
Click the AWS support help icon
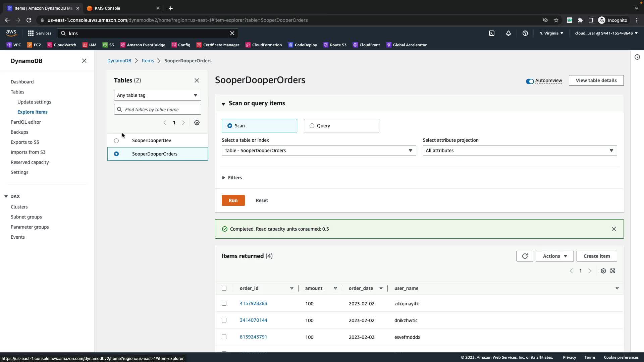[x=525, y=33]
